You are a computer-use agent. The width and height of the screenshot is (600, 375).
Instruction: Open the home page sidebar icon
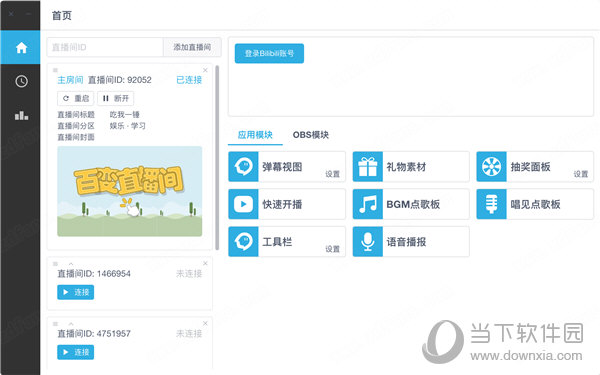coord(21,48)
